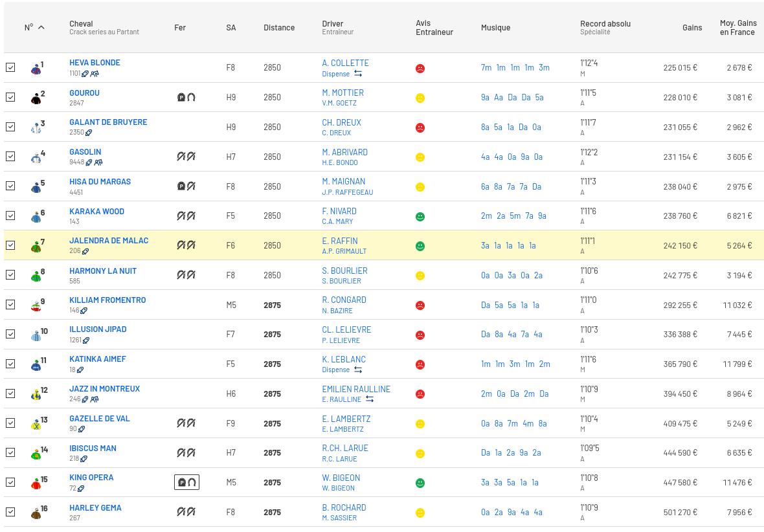Click the green smiley for Karaka Wood
The width and height of the screenshot is (764, 532).
pyautogui.click(x=420, y=216)
